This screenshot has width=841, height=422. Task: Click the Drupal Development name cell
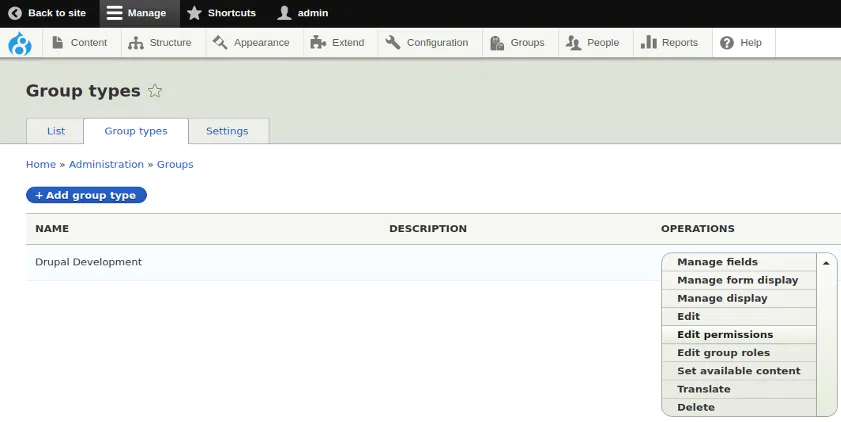pos(88,262)
